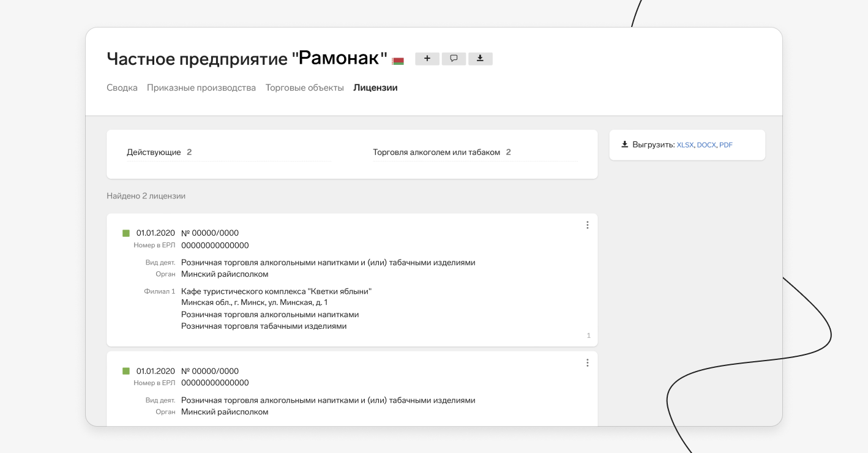Click the green status square of the first license

pyautogui.click(x=126, y=233)
